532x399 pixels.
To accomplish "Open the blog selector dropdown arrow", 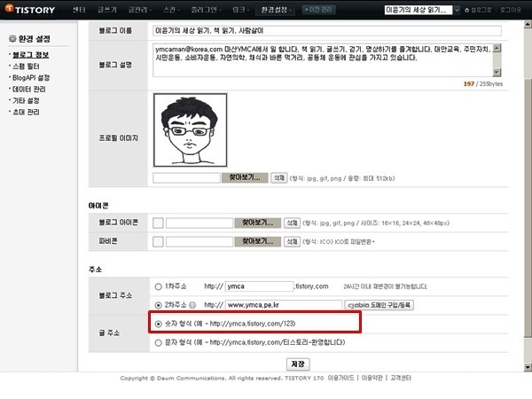I will coord(457,10).
